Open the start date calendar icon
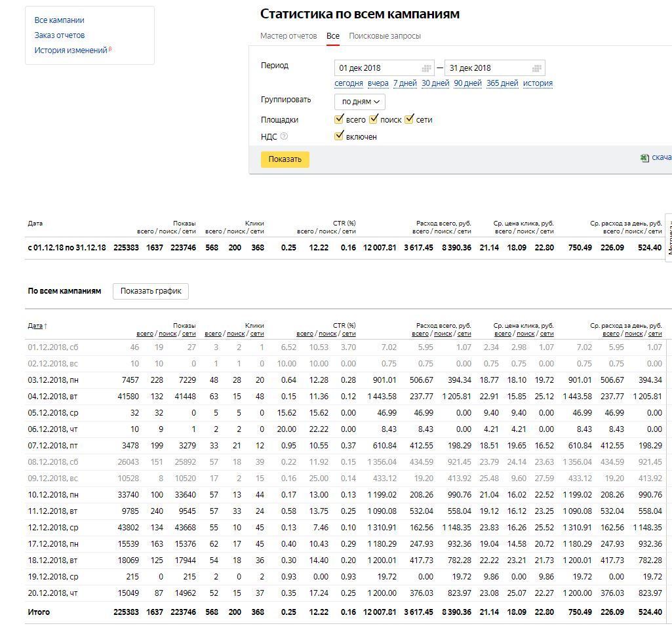 tap(427, 68)
